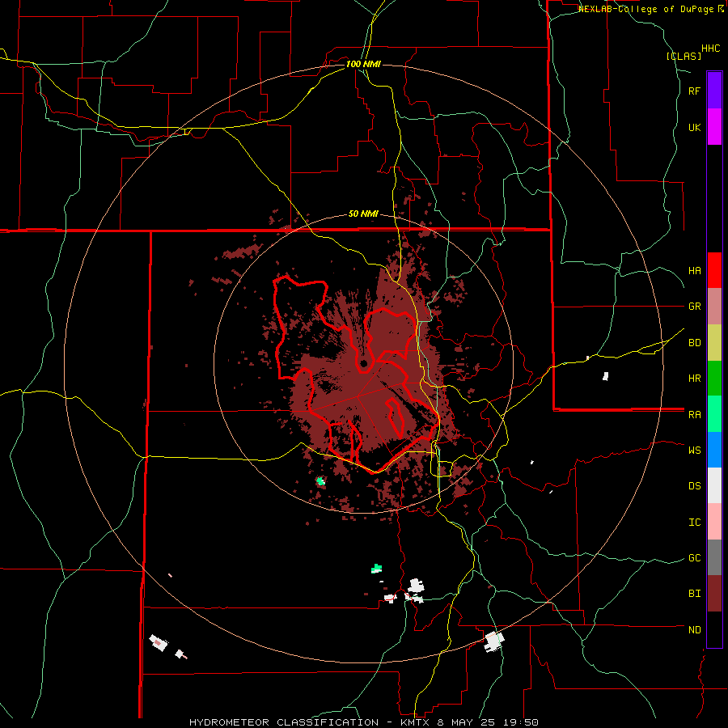Choose the bright green RA legend swatch

(714, 414)
